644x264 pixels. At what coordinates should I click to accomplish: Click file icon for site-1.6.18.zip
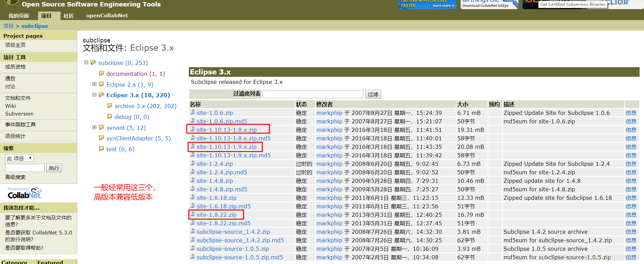(x=193, y=197)
